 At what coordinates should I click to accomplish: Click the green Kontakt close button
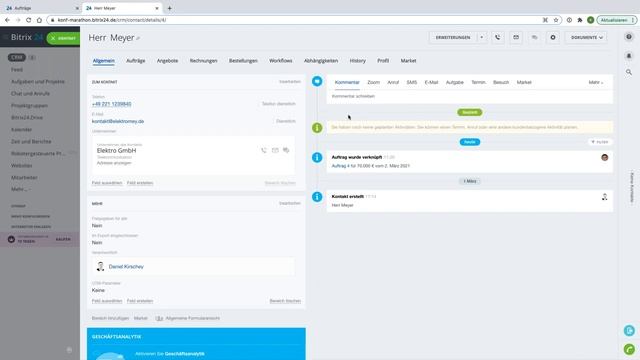click(63, 38)
